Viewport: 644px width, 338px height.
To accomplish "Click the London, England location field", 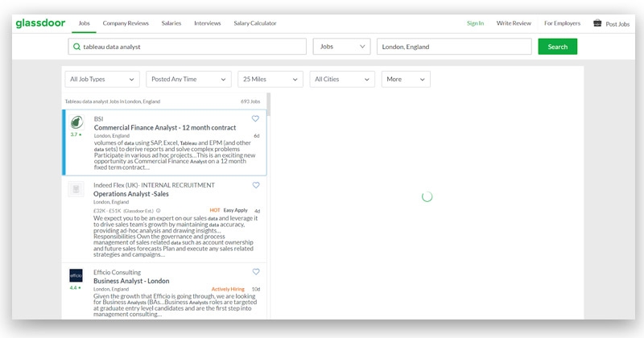I will coord(453,47).
